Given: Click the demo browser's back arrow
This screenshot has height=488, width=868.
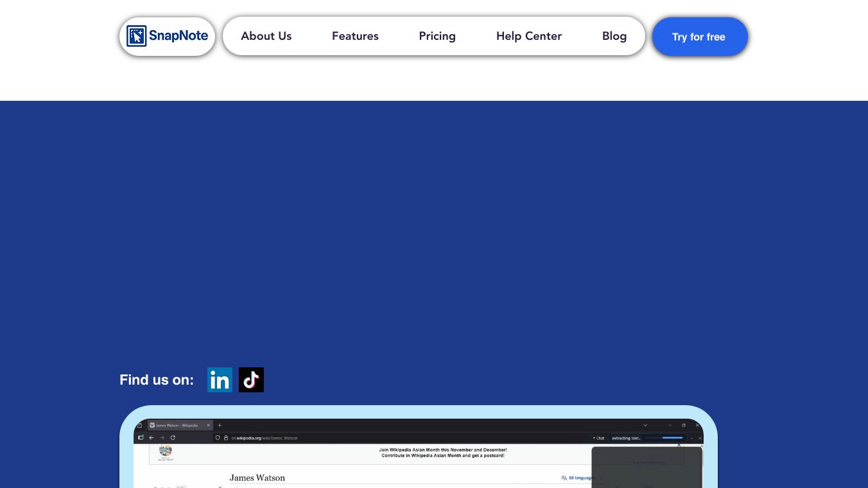Looking at the screenshot, I should [x=152, y=438].
